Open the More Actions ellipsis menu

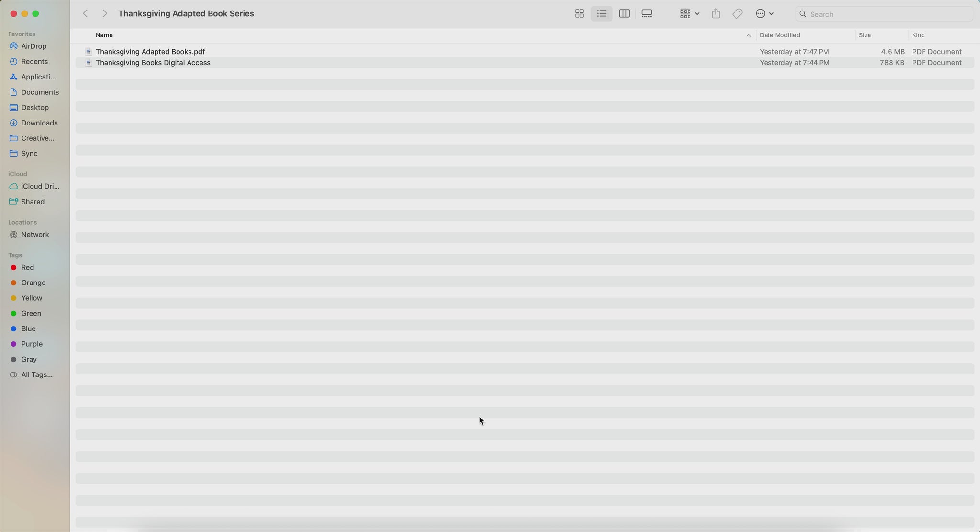click(x=764, y=14)
